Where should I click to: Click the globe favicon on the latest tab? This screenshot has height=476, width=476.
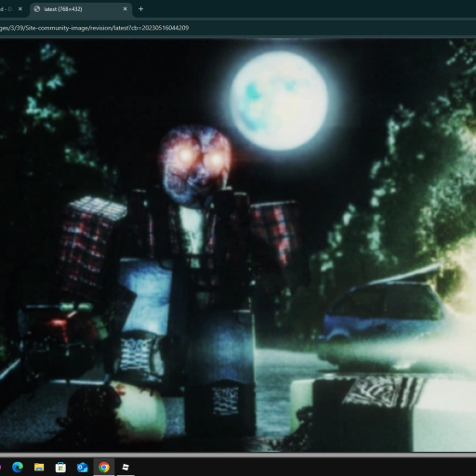coord(37,9)
